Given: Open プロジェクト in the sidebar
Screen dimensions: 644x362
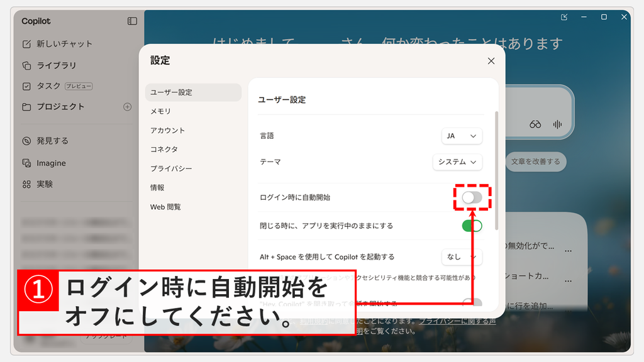Looking at the screenshot, I should 60,107.
